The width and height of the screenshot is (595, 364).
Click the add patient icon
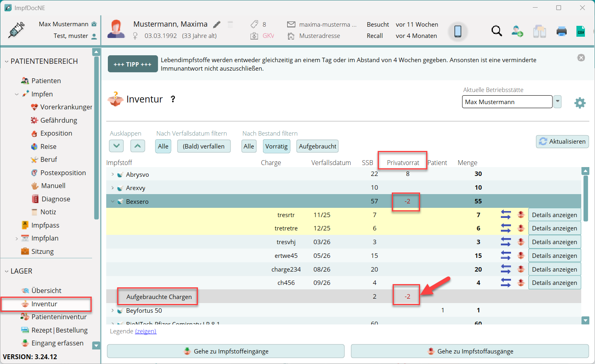click(x=517, y=31)
